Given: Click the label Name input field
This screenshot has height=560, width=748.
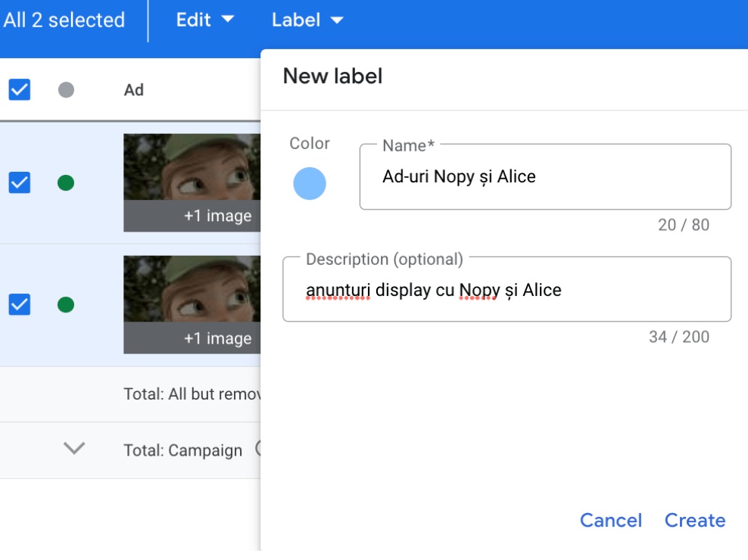Looking at the screenshot, I should coord(545,177).
